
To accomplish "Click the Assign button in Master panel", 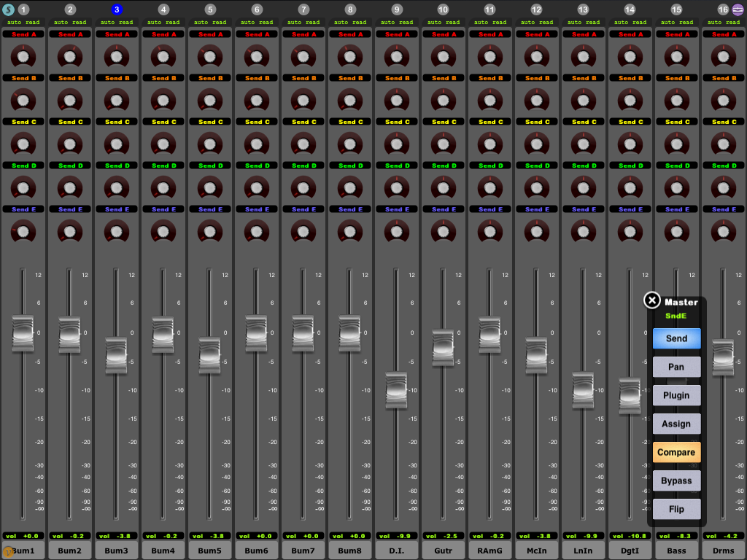I will tap(676, 424).
